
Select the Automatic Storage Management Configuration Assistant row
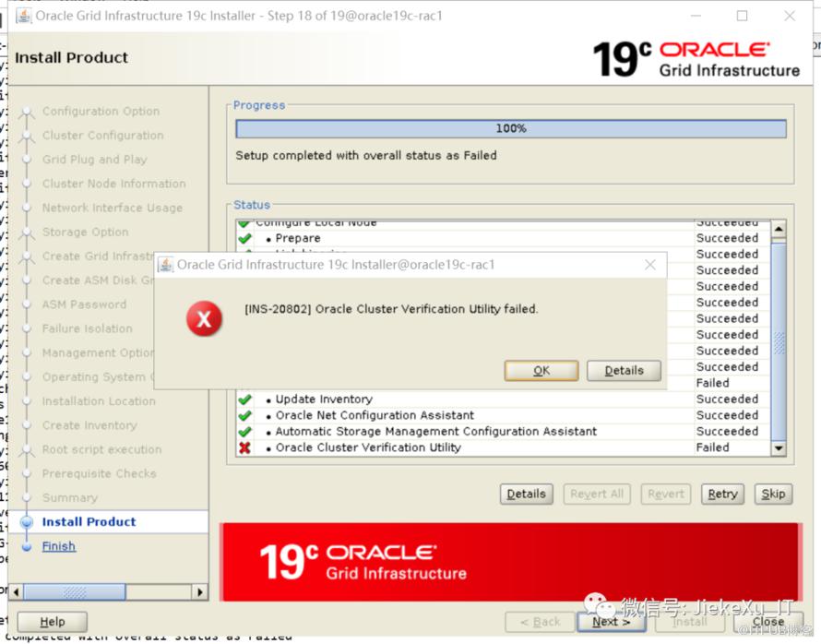pyautogui.click(x=503, y=432)
